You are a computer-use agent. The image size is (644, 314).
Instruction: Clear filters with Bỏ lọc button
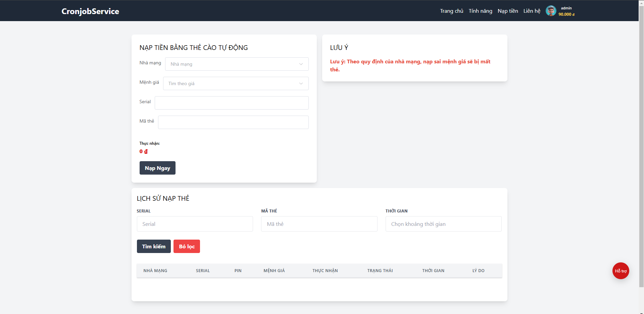point(187,246)
